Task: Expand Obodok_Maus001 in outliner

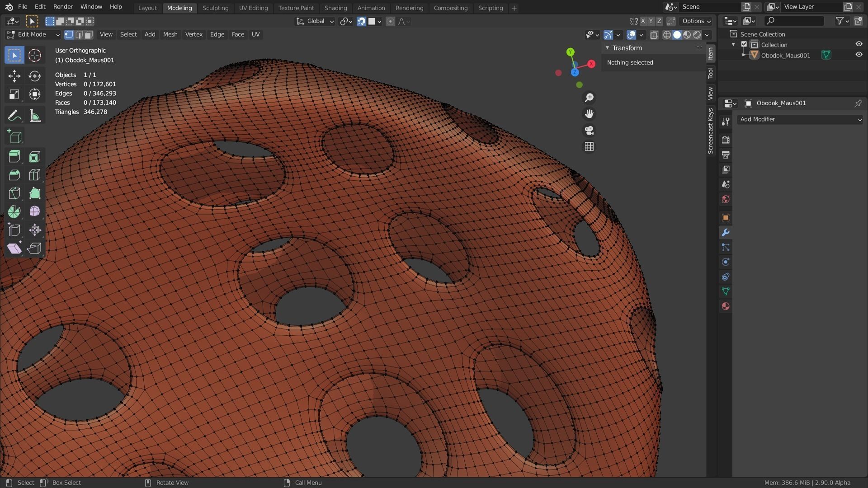Action: (x=744, y=55)
